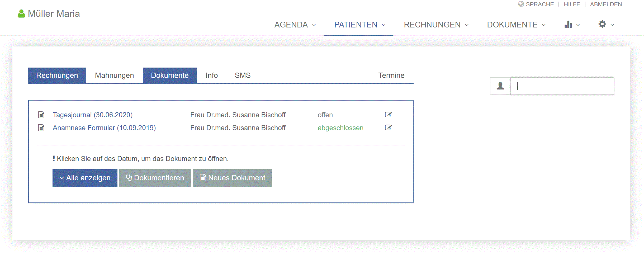Switch to the Mahnungen tab
This screenshot has width=644, height=274.
click(x=114, y=75)
